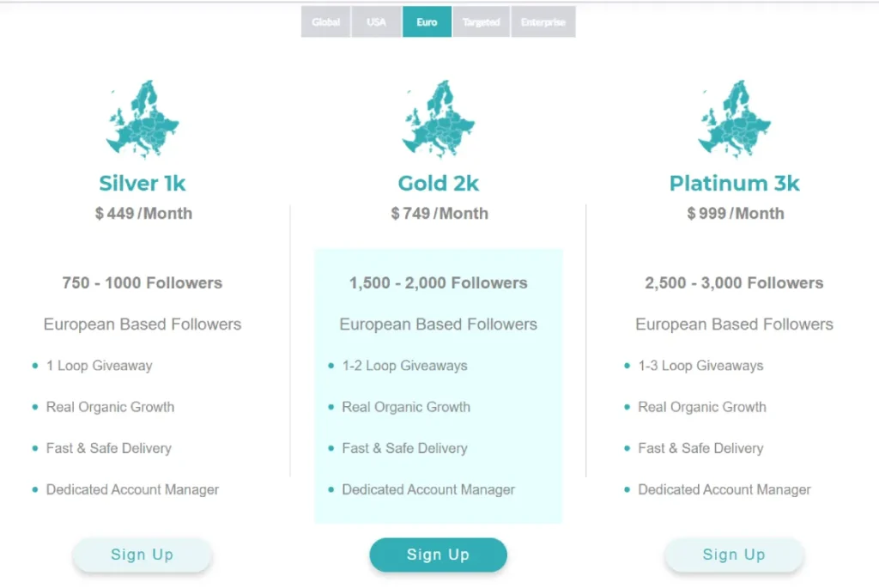Sign up for the Silver 1k plan
The width and height of the screenshot is (879, 588).
pos(142,555)
